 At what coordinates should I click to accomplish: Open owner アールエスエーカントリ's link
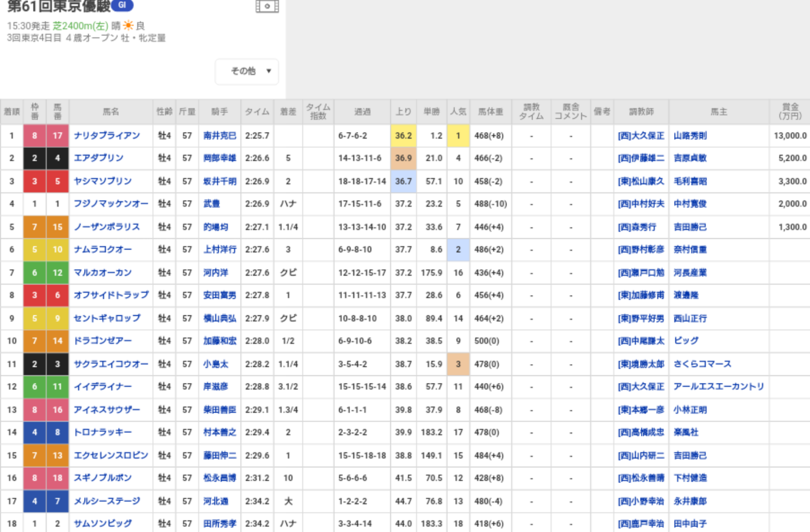[718, 387]
